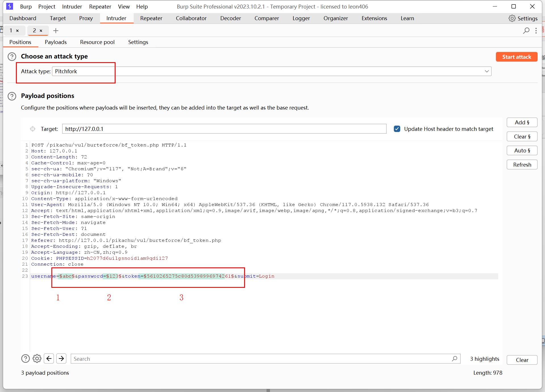Click the Start attack button
545x392 pixels.
click(x=517, y=57)
